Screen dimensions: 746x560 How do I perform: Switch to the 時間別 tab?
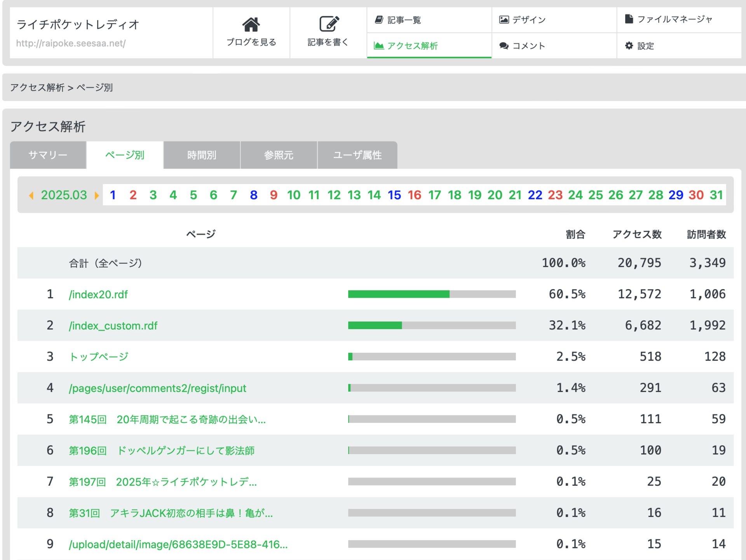tap(202, 155)
